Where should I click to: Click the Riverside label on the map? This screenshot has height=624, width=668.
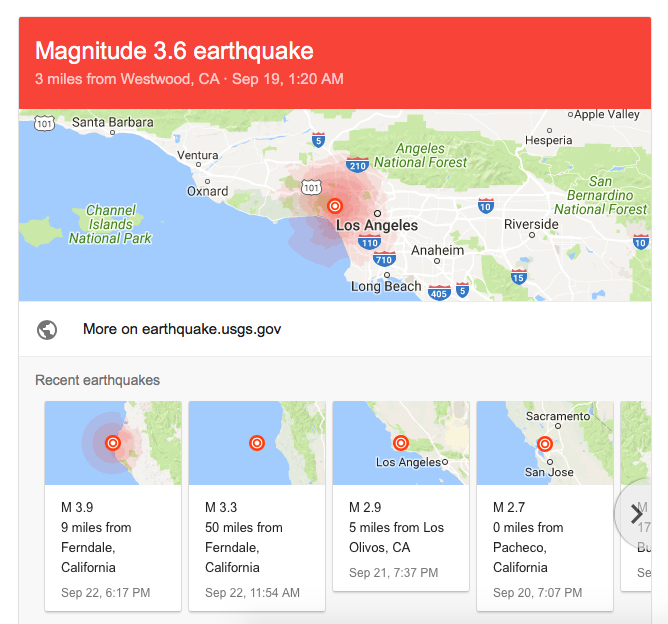pyautogui.click(x=531, y=224)
